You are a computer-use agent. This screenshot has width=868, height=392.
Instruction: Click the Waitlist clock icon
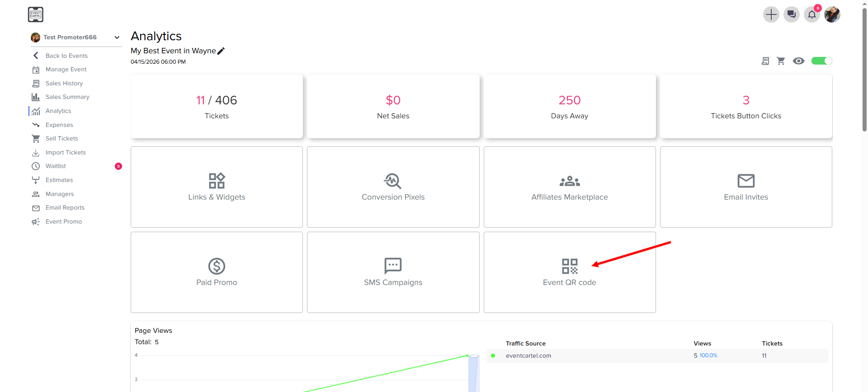coord(36,166)
